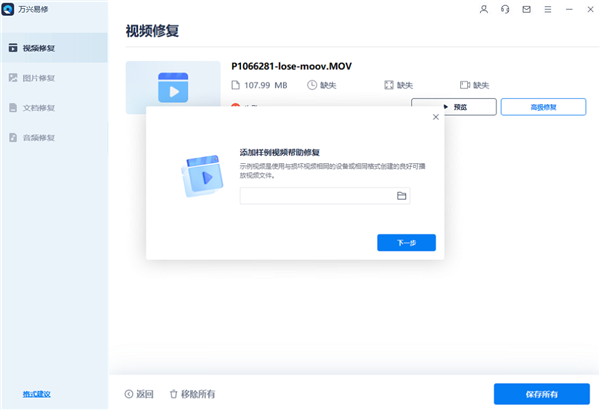This screenshot has height=410, width=600.
Task: Click the folder browse icon in dialog
Action: pos(402,196)
